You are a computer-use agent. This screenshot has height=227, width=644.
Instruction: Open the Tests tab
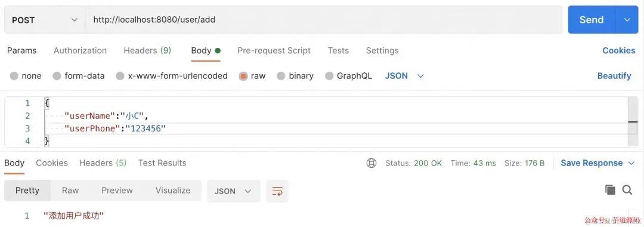(x=338, y=51)
